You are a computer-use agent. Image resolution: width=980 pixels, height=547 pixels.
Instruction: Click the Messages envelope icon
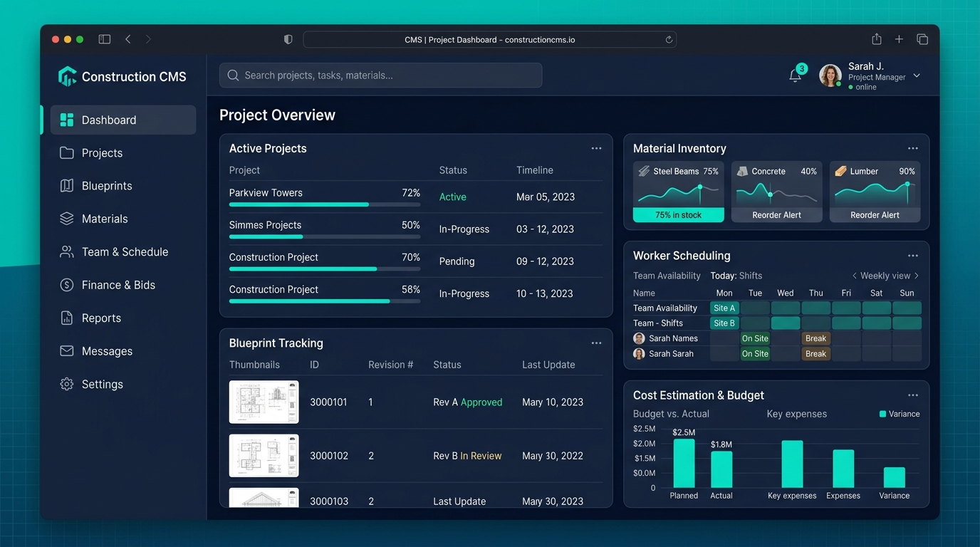(x=67, y=351)
